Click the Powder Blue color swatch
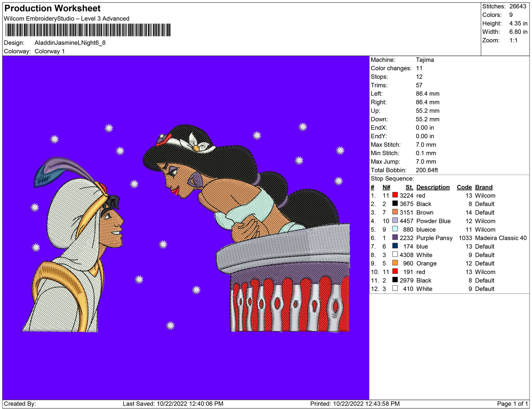 pyautogui.click(x=395, y=221)
